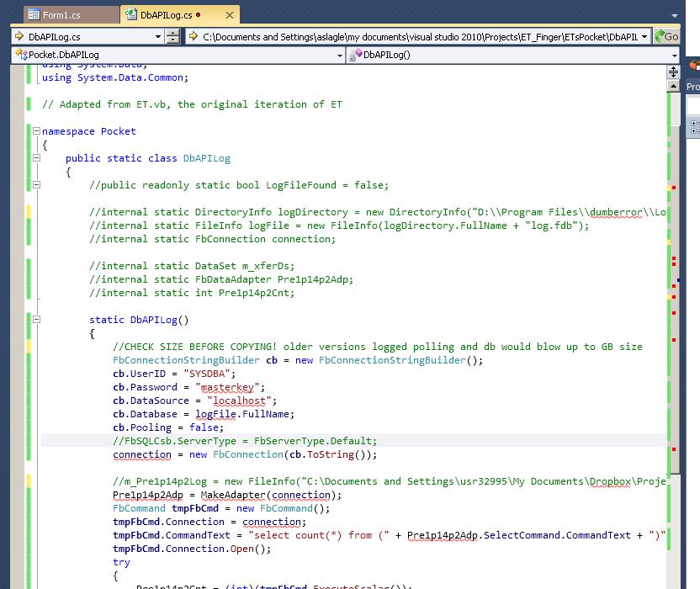
Task: Expand second tree node in right panel
Action: [693, 130]
